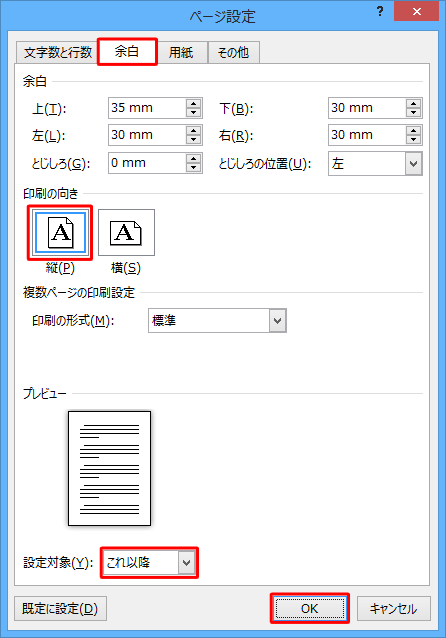Confirm settings with the OK button
Viewport: 446px width, 638px height.
point(310,608)
